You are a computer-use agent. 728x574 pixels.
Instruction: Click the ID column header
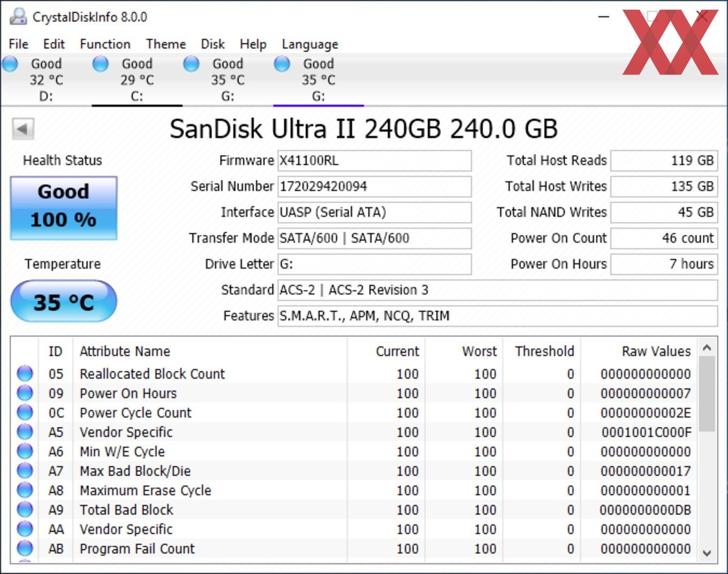pos(56,351)
